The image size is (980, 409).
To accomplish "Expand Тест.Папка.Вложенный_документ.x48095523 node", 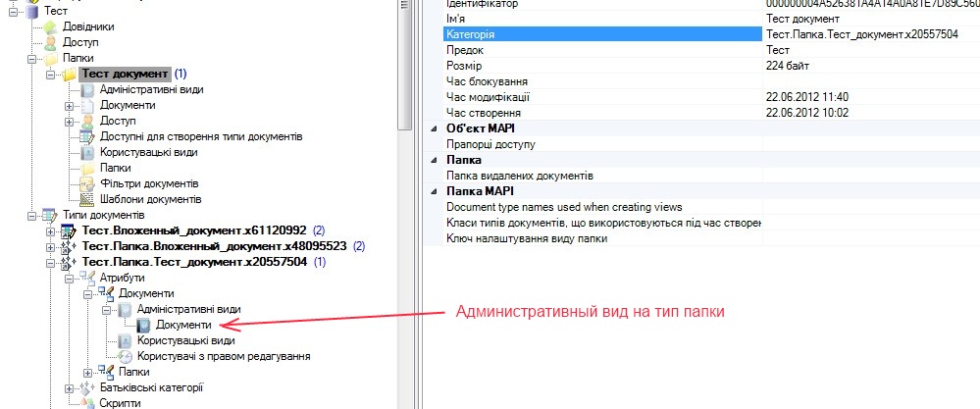I will [51, 247].
